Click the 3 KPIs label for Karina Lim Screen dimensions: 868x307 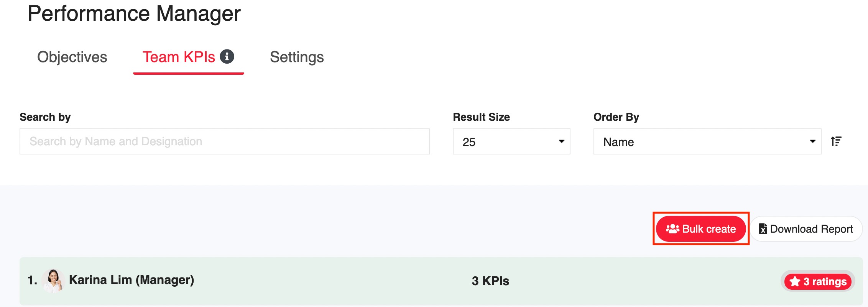coord(490,281)
